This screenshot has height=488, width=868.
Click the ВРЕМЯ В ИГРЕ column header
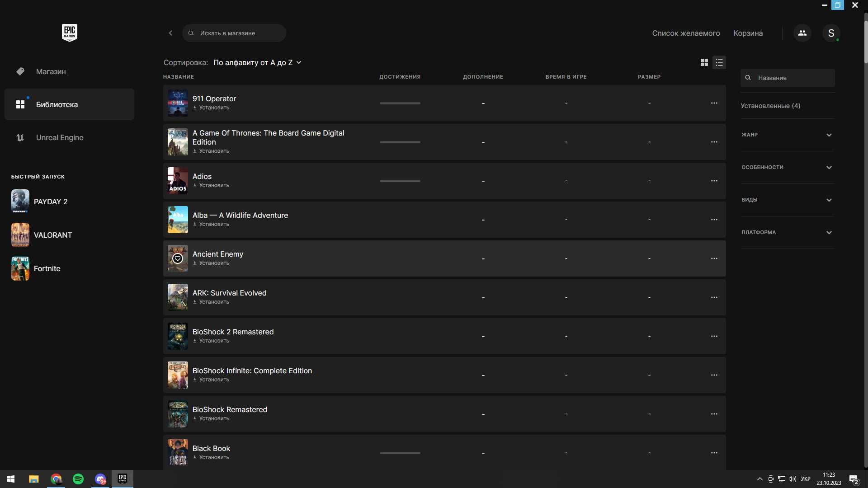[566, 77]
